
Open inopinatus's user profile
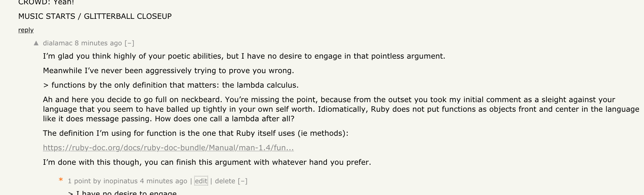(x=120, y=181)
